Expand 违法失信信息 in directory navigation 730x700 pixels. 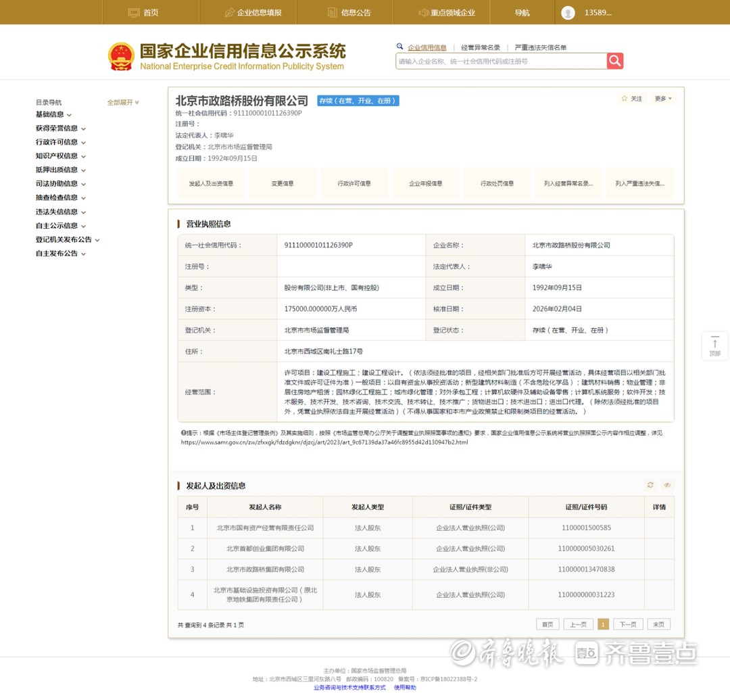61,212
